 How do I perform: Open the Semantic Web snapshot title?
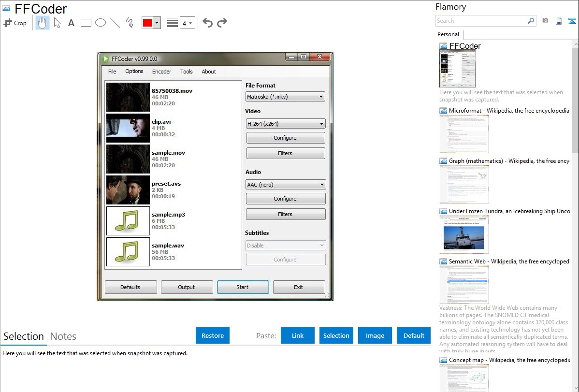coord(509,261)
